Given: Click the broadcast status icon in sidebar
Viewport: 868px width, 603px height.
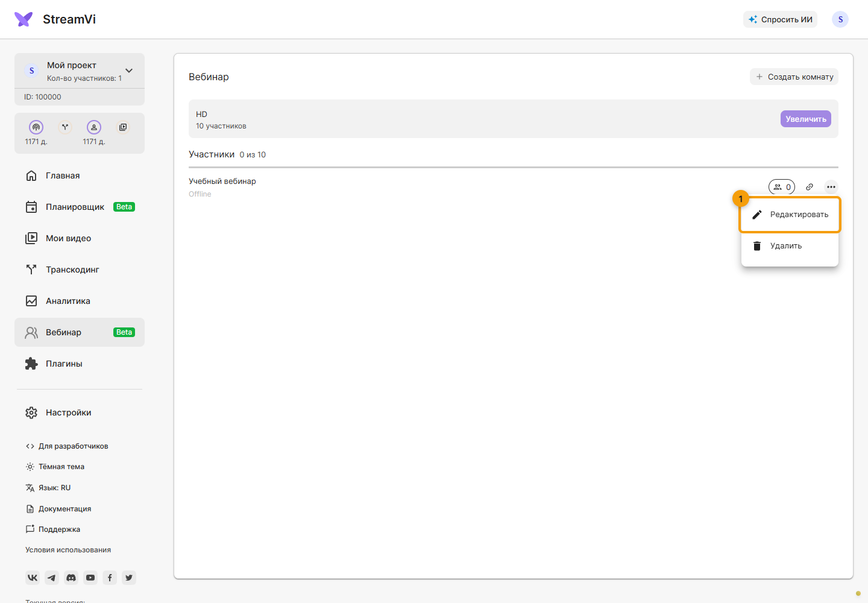Looking at the screenshot, I should 36,127.
